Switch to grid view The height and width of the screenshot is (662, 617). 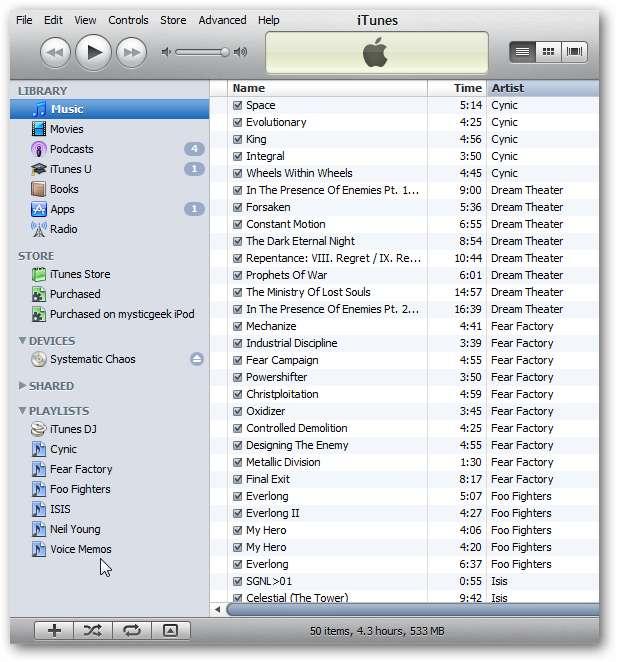click(x=548, y=51)
